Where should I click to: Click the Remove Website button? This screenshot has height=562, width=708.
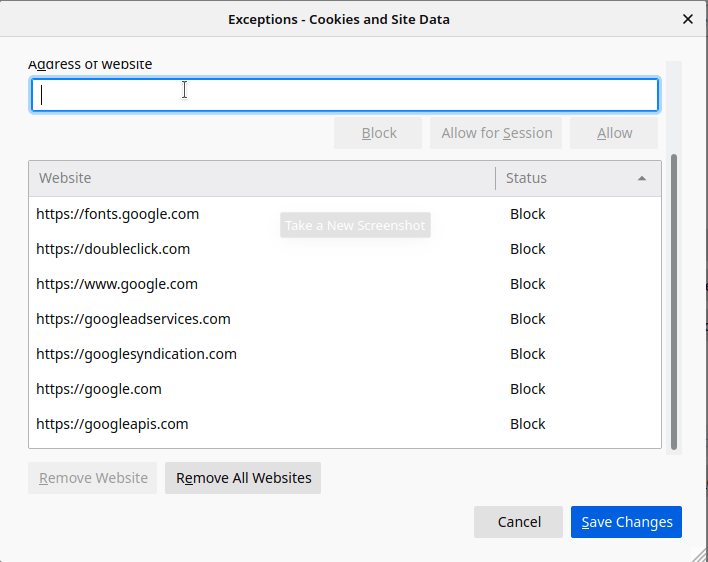(93, 478)
